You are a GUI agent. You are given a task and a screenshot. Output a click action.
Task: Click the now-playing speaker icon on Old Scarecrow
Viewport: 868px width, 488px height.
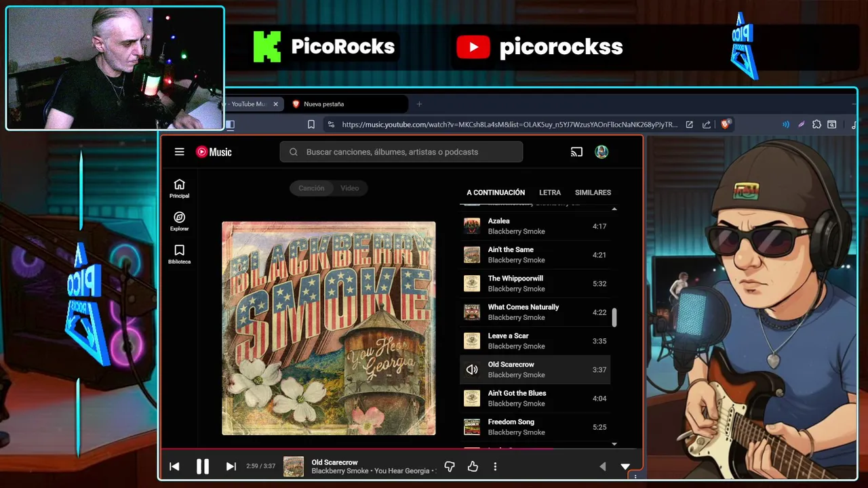(x=472, y=369)
